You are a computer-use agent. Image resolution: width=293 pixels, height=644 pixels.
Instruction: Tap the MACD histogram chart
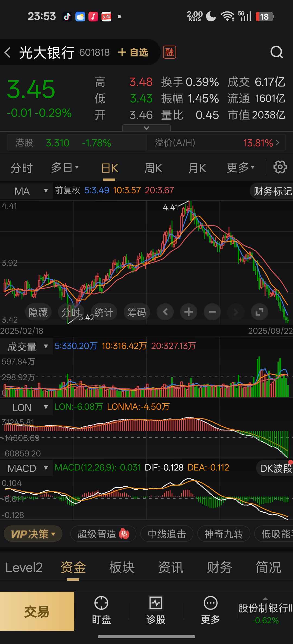pos(146,499)
